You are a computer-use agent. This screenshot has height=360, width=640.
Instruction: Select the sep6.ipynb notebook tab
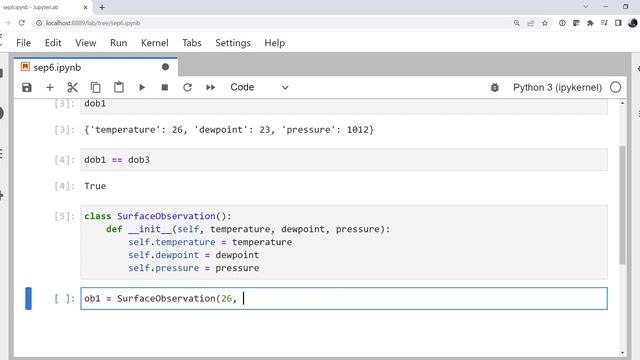[x=96, y=67]
